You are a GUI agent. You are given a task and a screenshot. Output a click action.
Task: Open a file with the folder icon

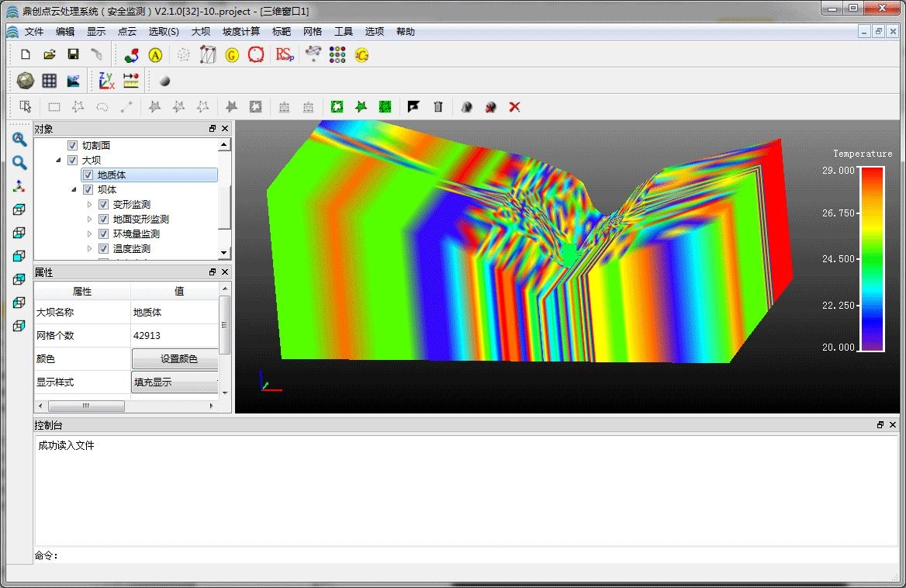tap(49, 54)
